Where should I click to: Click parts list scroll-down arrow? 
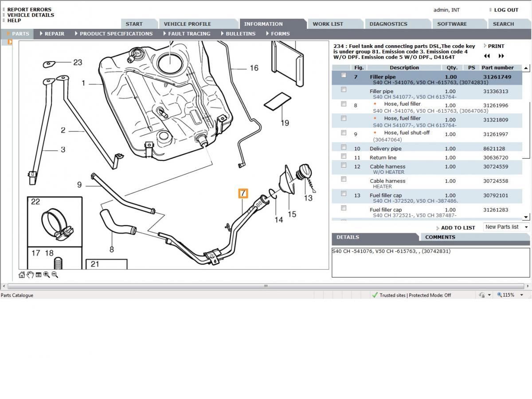pos(526,217)
